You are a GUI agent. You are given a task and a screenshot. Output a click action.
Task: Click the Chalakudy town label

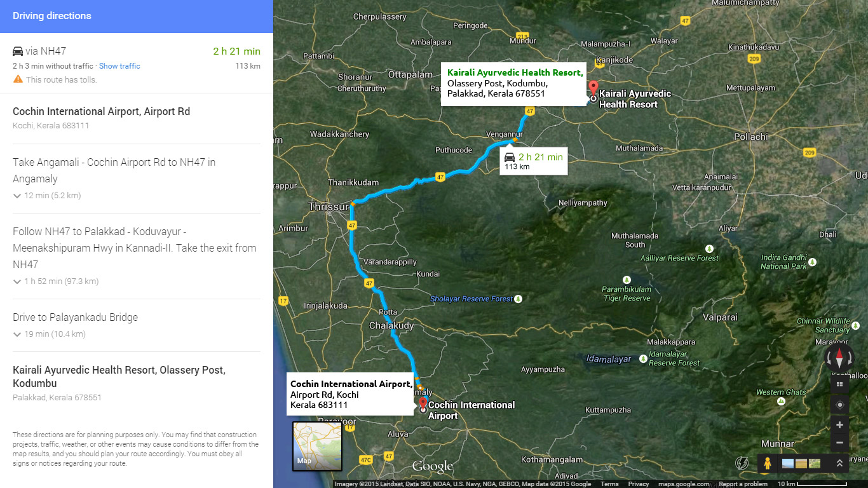(x=391, y=325)
